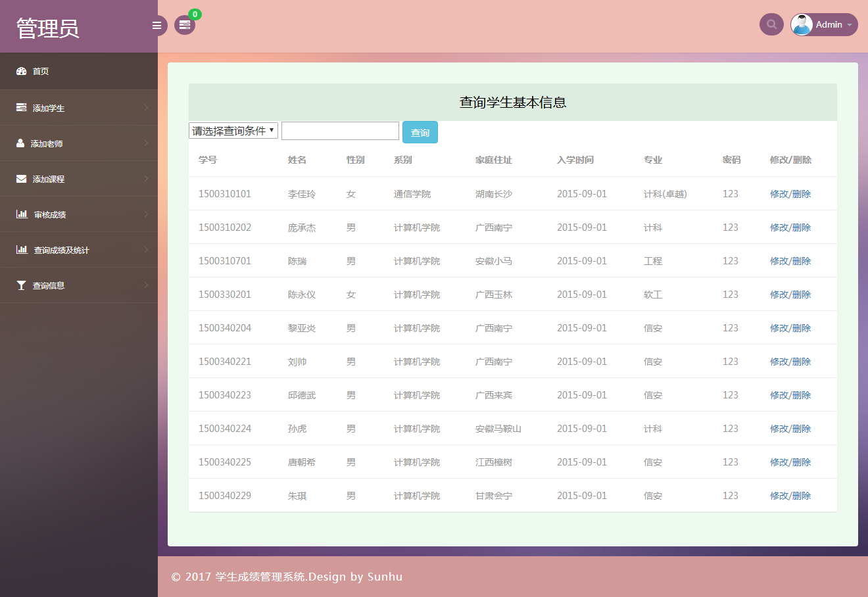Click the list icon next to 添加学生
Screen dimensions: 868x597
pos(21,107)
